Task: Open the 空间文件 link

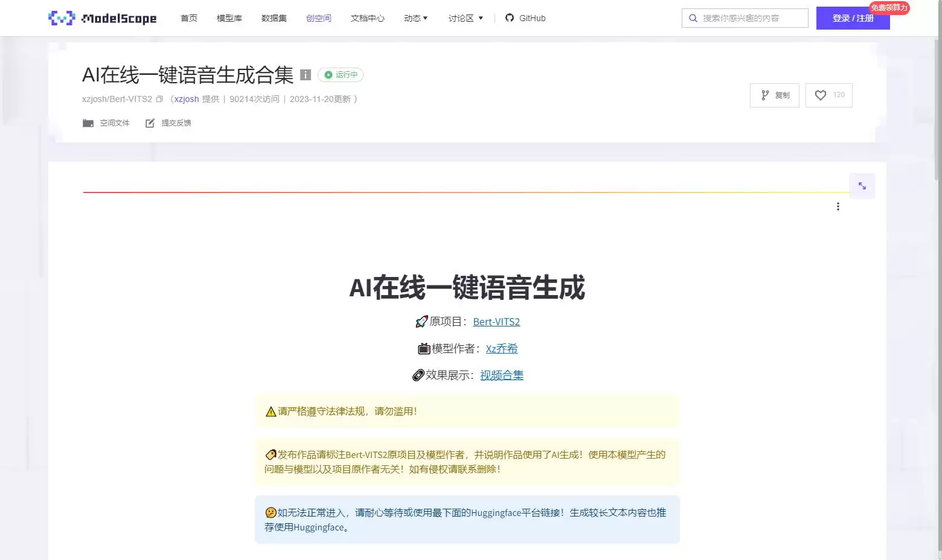Action: click(115, 123)
